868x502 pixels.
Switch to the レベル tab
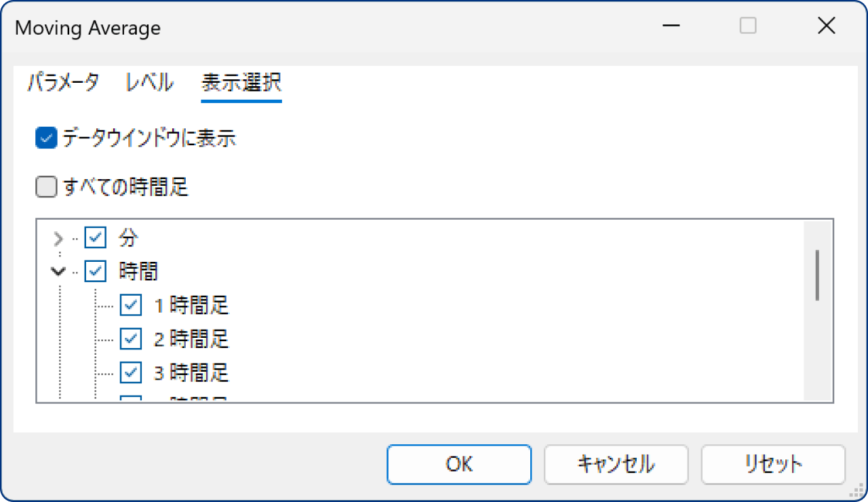149,81
